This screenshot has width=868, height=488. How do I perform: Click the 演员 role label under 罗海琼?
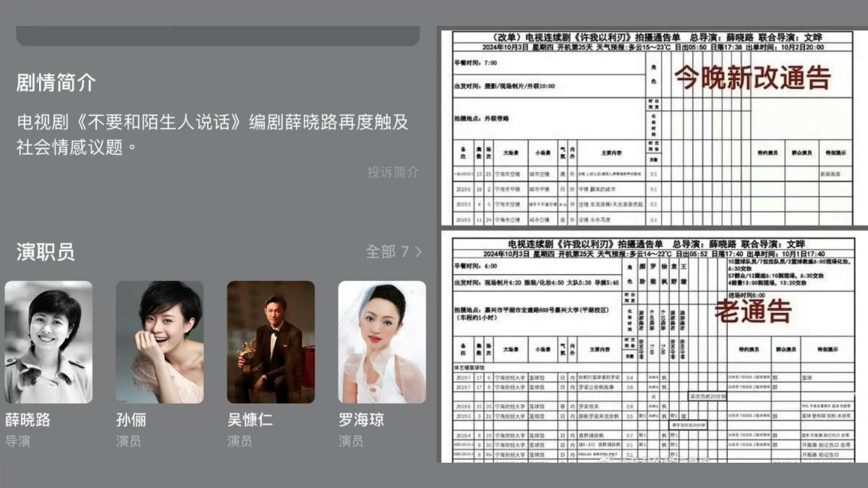pos(351,441)
